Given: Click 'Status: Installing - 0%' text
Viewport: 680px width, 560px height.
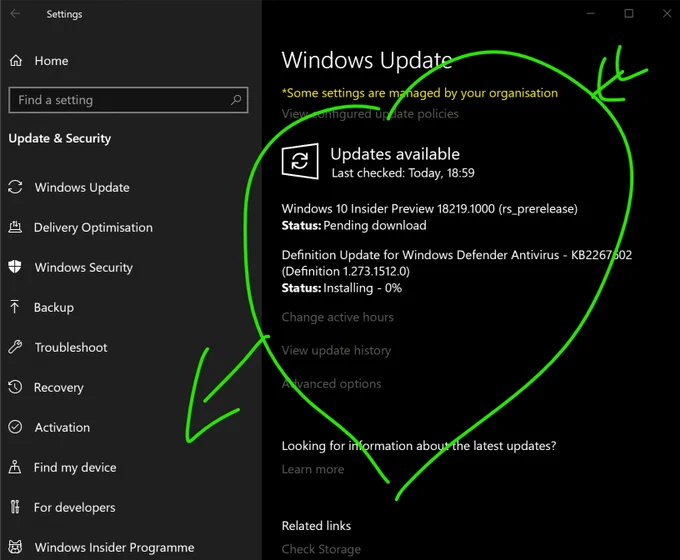Looking at the screenshot, I should click(342, 288).
